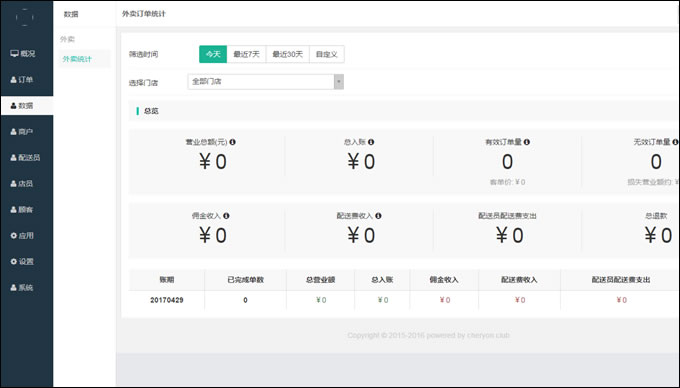Filter by 最近30天 time range
Viewport: 680px width, 388px height.
coord(288,54)
